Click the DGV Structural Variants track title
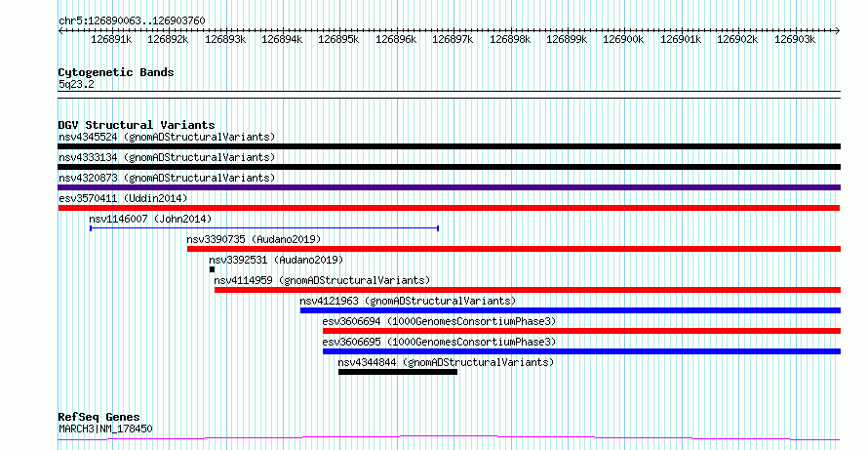 137,125
